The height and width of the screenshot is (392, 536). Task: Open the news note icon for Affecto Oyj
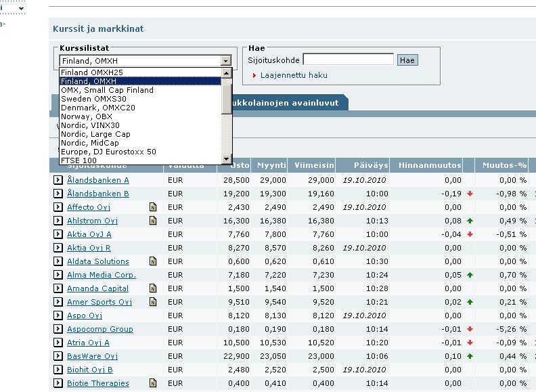tap(153, 207)
